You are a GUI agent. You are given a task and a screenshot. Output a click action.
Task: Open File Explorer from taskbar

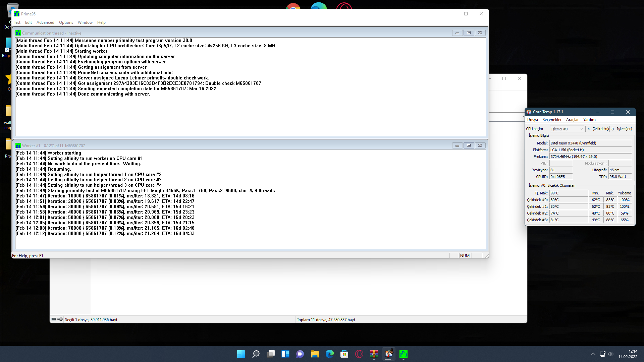tap(315, 354)
